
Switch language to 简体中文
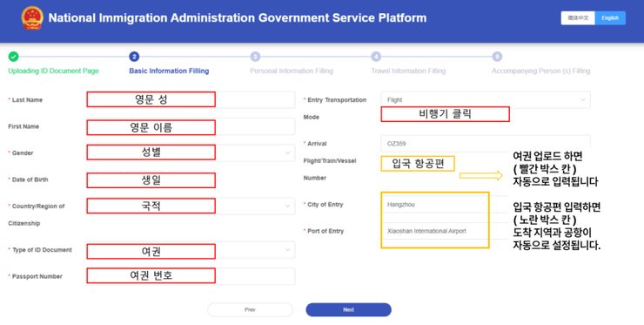coord(578,18)
